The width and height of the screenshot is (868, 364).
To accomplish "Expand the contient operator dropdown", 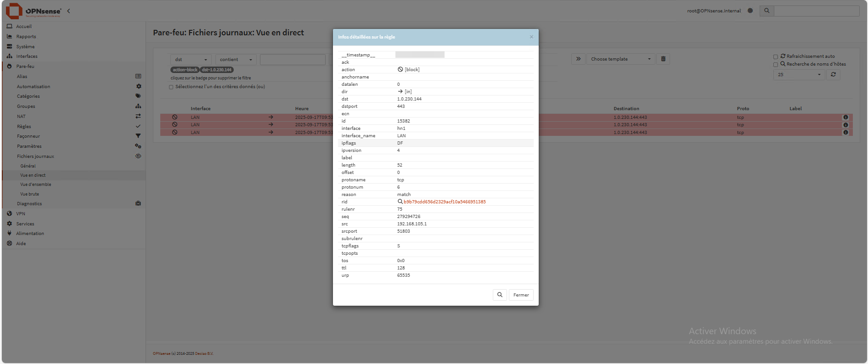I will [236, 60].
